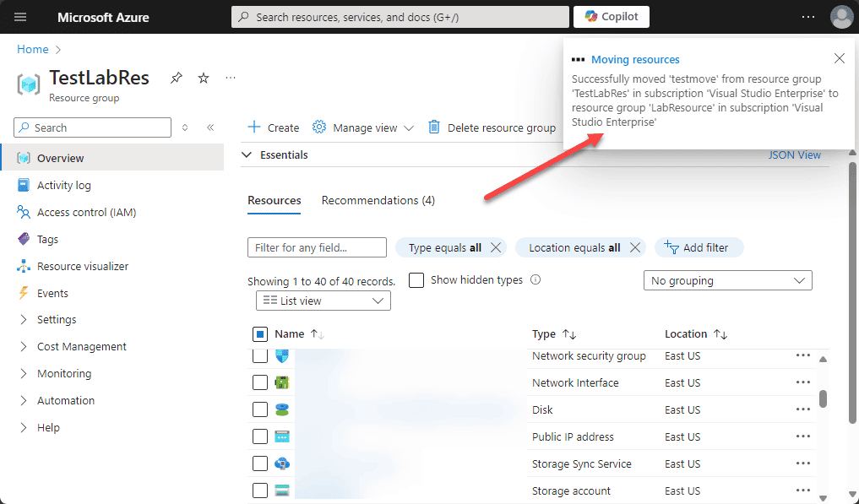The image size is (859, 504).
Task: Open the List view dropdown
Action: coord(323,301)
